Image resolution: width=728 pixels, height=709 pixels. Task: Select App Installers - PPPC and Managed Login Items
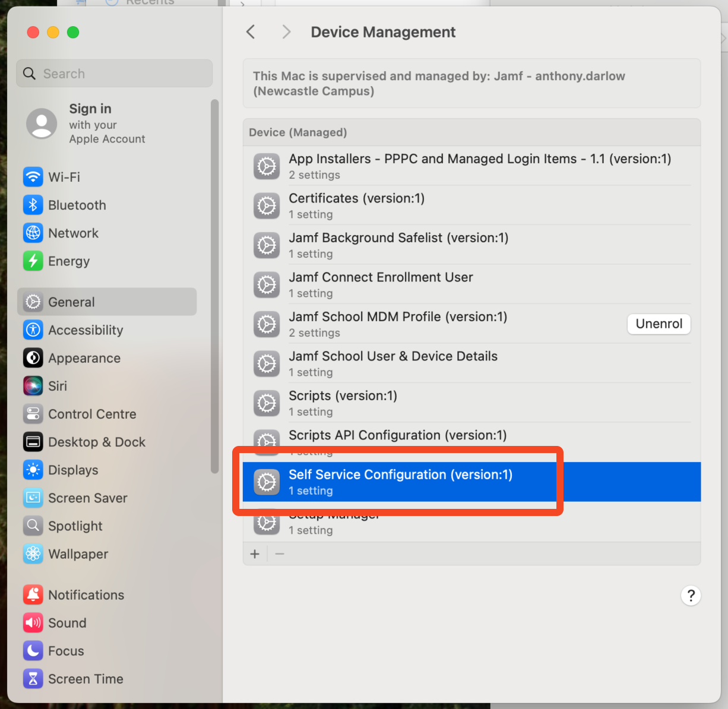pos(480,159)
